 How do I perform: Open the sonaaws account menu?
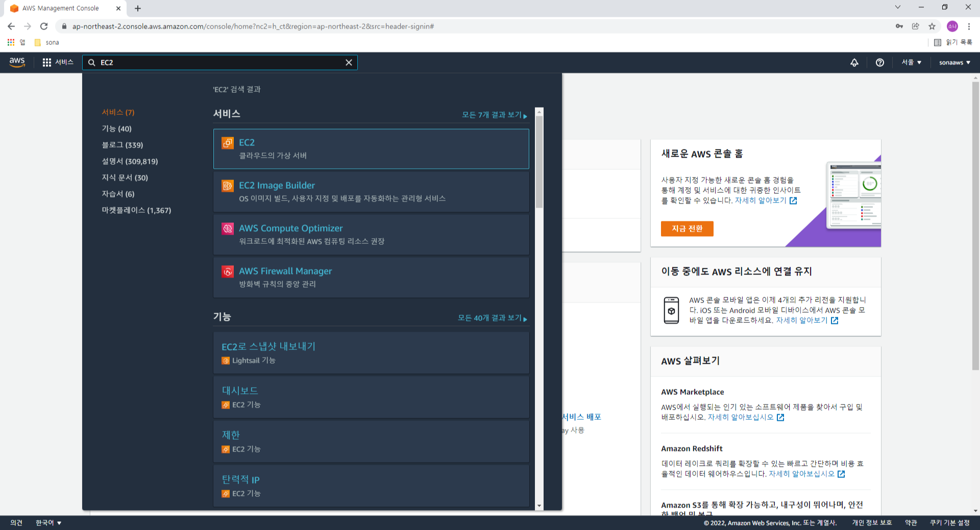(954, 62)
